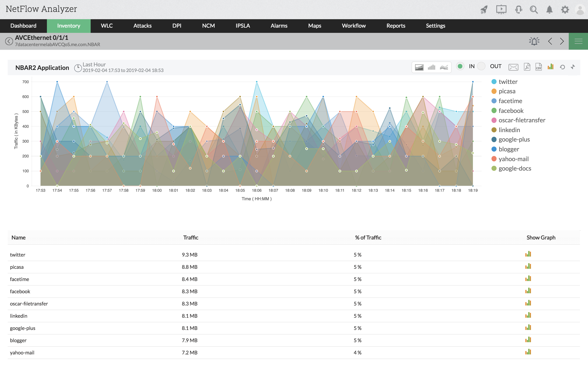Go to the previous interface with the left chevron

point(550,41)
